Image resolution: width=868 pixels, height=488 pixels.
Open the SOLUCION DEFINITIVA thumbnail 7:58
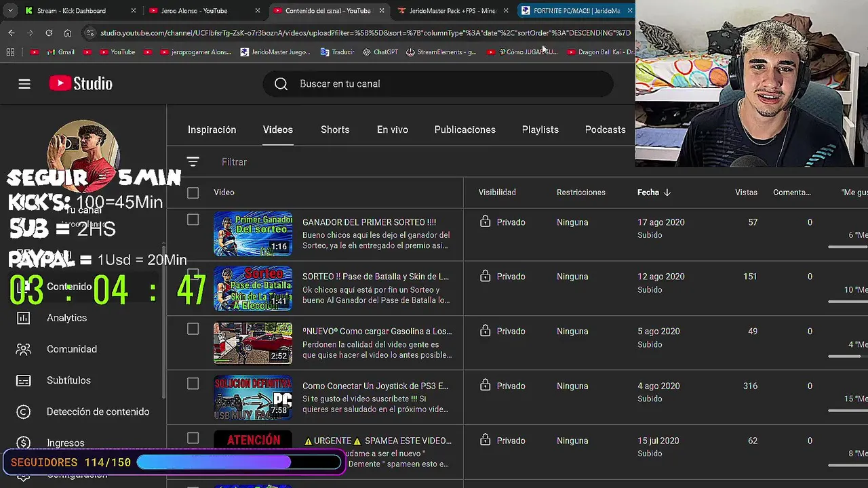[x=253, y=398]
